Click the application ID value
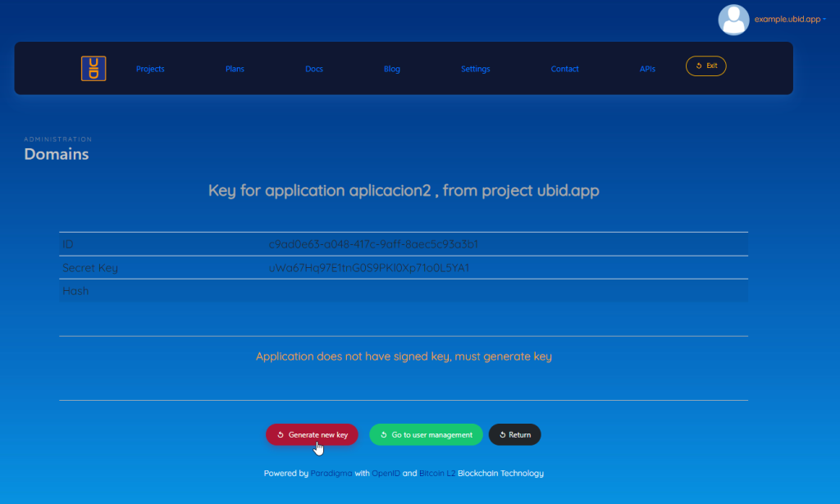 pos(373,244)
